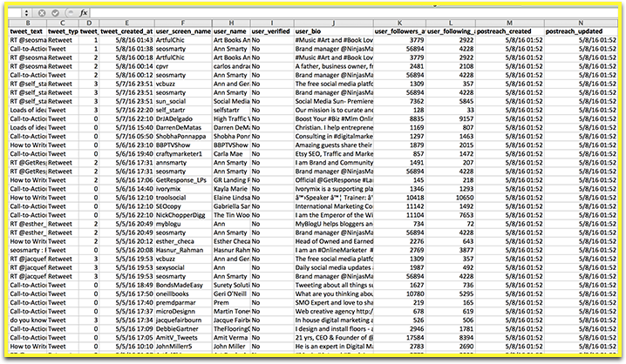Select the JohnMillerr5 screen name cell

coord(183,347)
